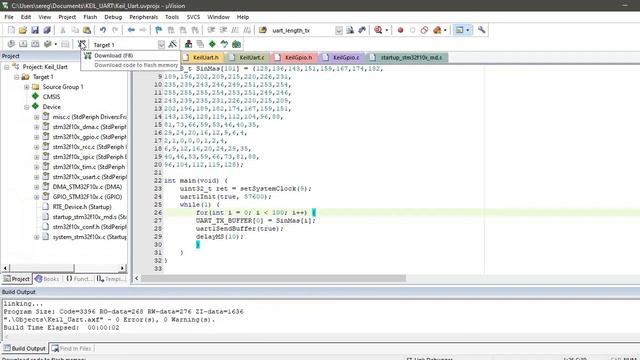This screenshot has height=360, width=640.
Task: Rebuild all target files icon
Action: click(x=35, y=44)
